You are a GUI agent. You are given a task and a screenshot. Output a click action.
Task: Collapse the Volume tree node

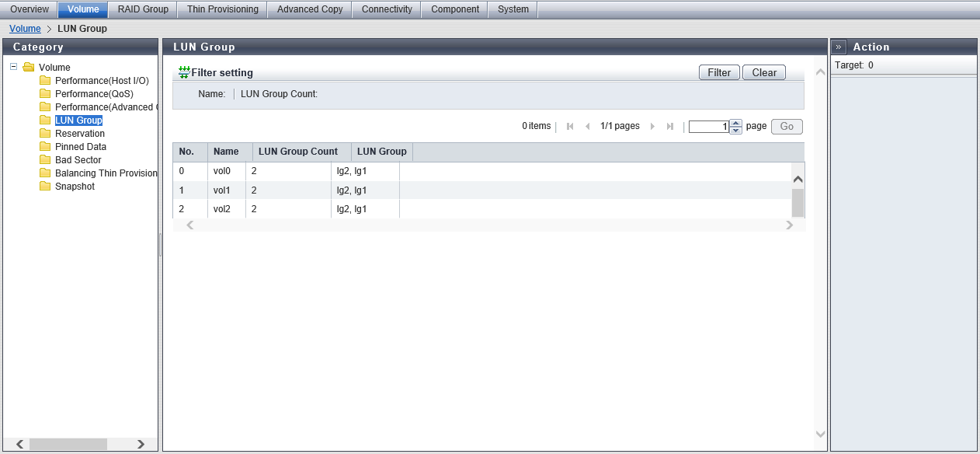click(14, 67)
